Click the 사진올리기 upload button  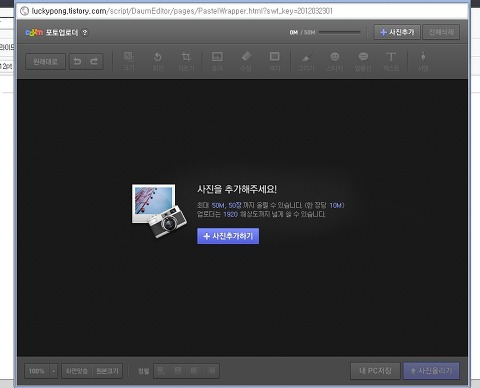coord(431,371)
